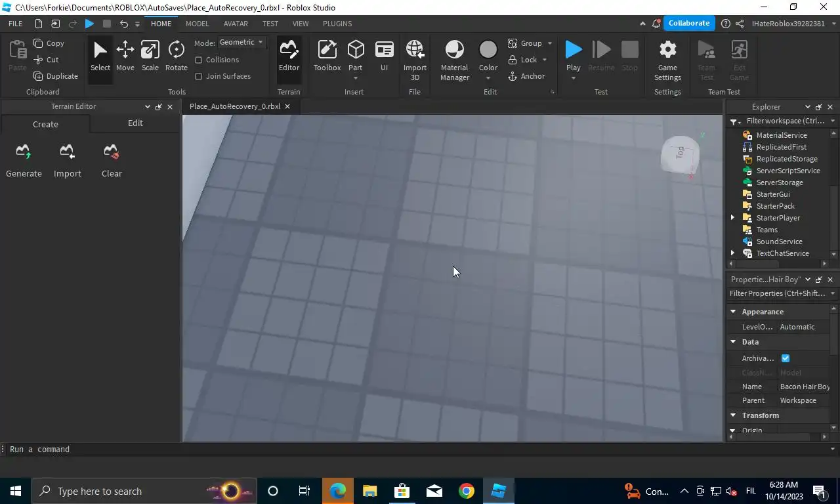Screen dimensions: 840x504
Task: Open the Group dropdown arrow
Action: (x=550, y=43)
